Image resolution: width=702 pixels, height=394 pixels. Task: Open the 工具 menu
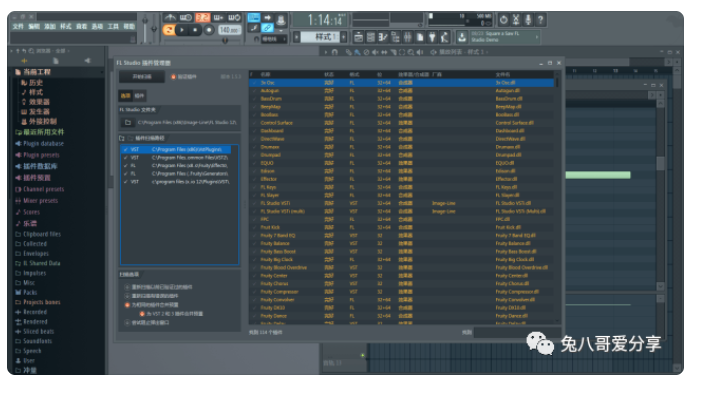113,26
